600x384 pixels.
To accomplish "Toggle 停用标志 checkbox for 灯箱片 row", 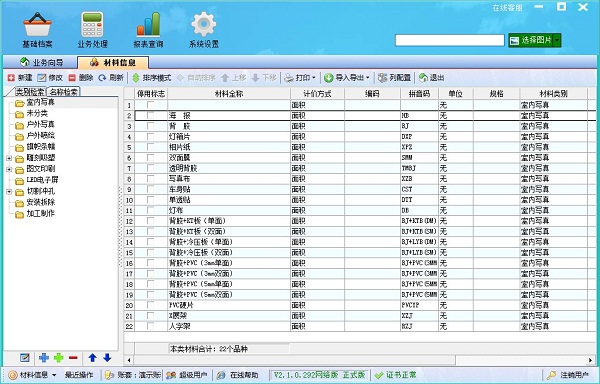I will pyautogui.click(x=151, y=137).
